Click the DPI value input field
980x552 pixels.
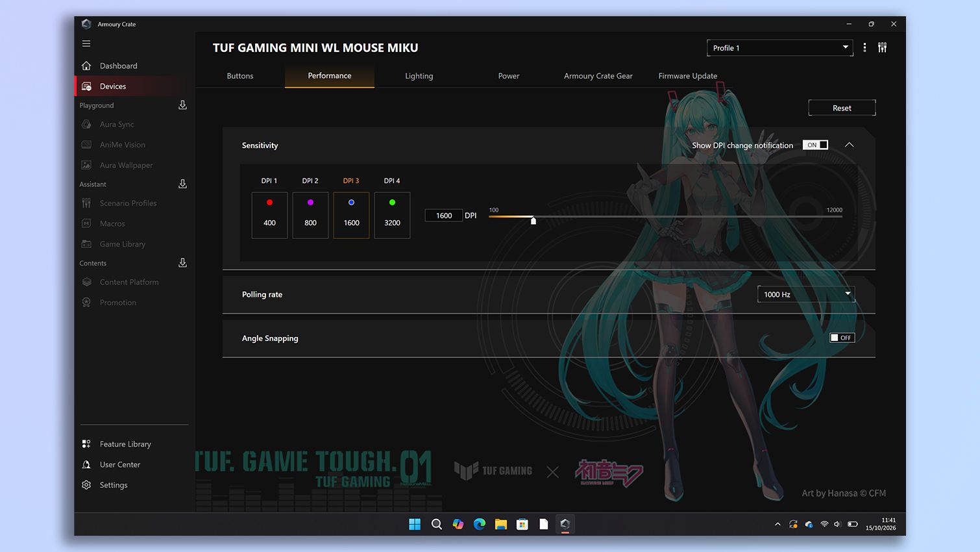point(444,216)
